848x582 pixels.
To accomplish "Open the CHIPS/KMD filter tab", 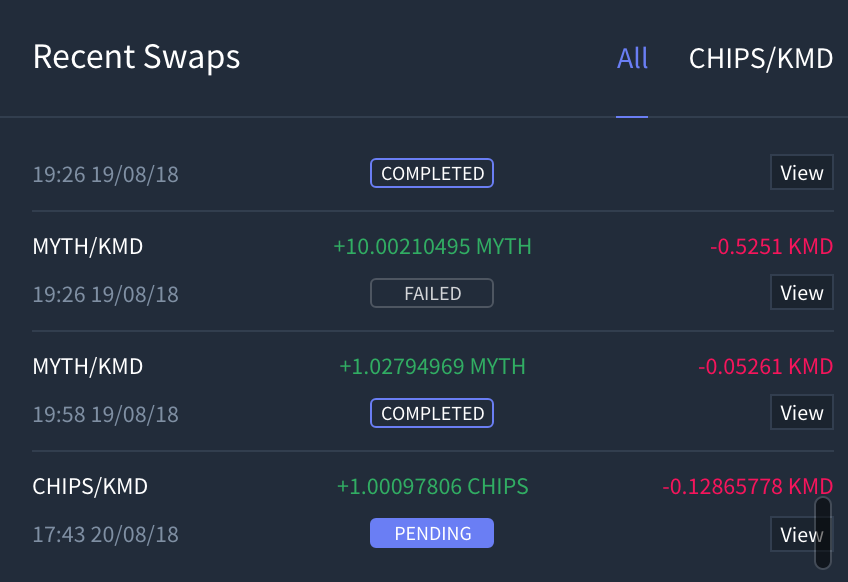I will point(761,58).
